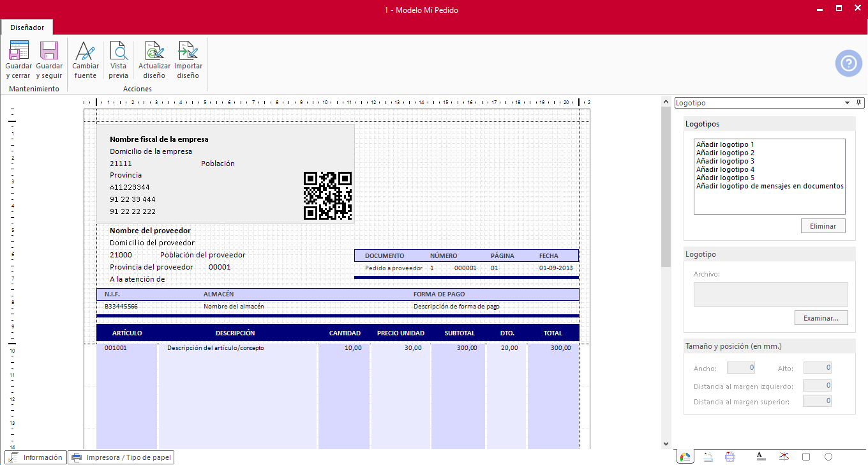Click the Ancho value field
The height and width of the screenshot is (465, 868).
(x=742, y=368)
